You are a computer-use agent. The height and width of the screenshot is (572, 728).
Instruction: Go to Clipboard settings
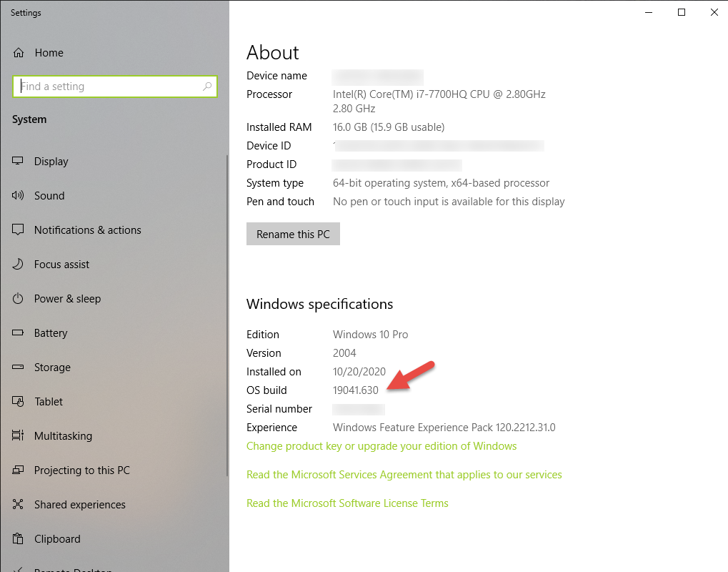pos(57,539)
